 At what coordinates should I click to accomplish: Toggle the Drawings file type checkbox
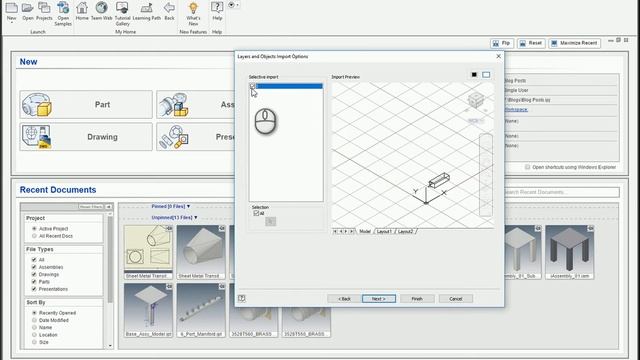pyautogui.click(x=34, y=274)
